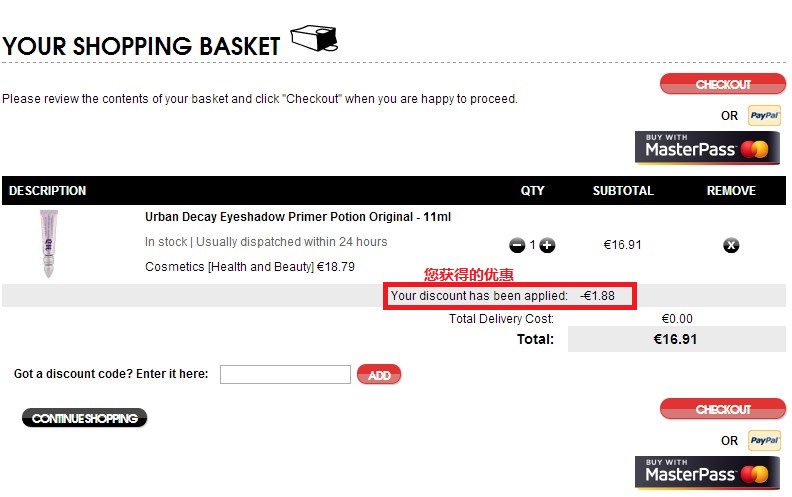Pay with the bottom PayPal icon
The image size is (792, 497).
click(x=764, y=440)
